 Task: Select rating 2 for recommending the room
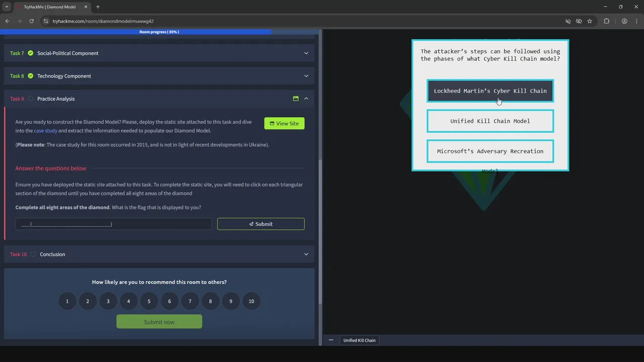[x=88, y=301]
